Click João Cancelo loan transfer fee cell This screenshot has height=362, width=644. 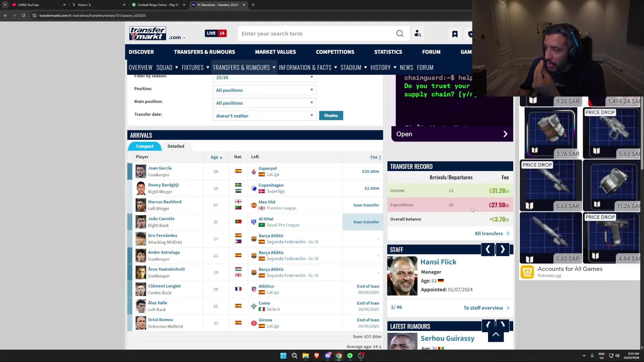click(x=362, y=222)
